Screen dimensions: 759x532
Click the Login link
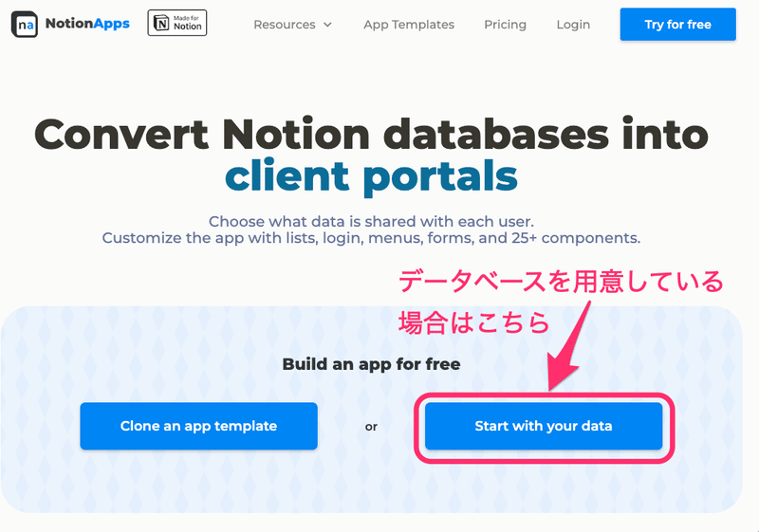[573, 25]
